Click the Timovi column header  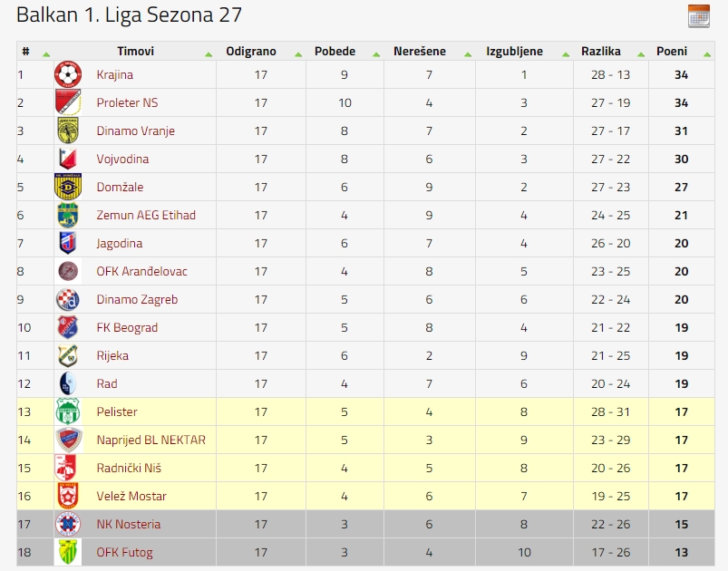135,51
